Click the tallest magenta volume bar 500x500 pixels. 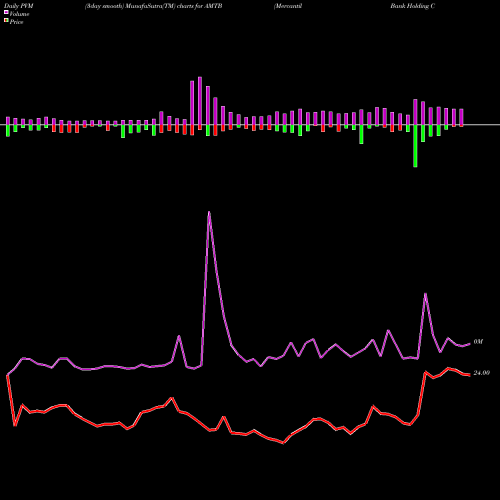pos(200,101)
